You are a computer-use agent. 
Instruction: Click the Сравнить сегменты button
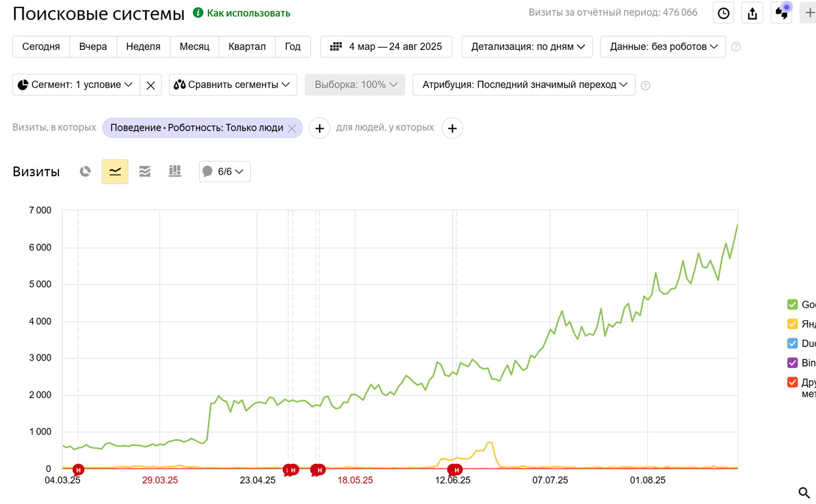click(x=233, y=85)
